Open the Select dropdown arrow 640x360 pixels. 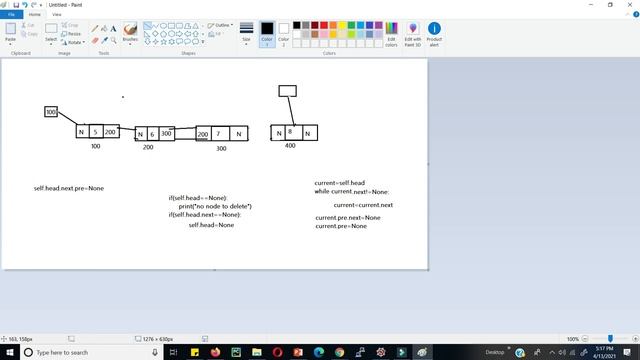tap(51, 44)
